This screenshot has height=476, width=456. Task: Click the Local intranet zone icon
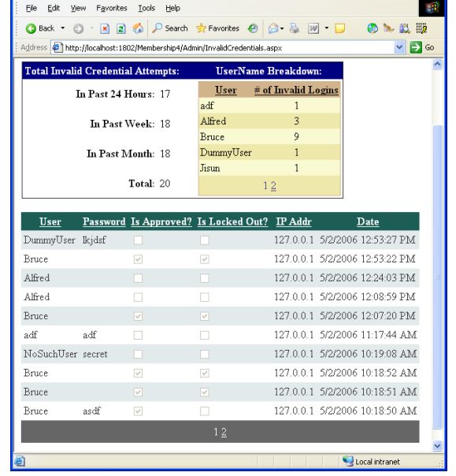(x=347, y=461)
